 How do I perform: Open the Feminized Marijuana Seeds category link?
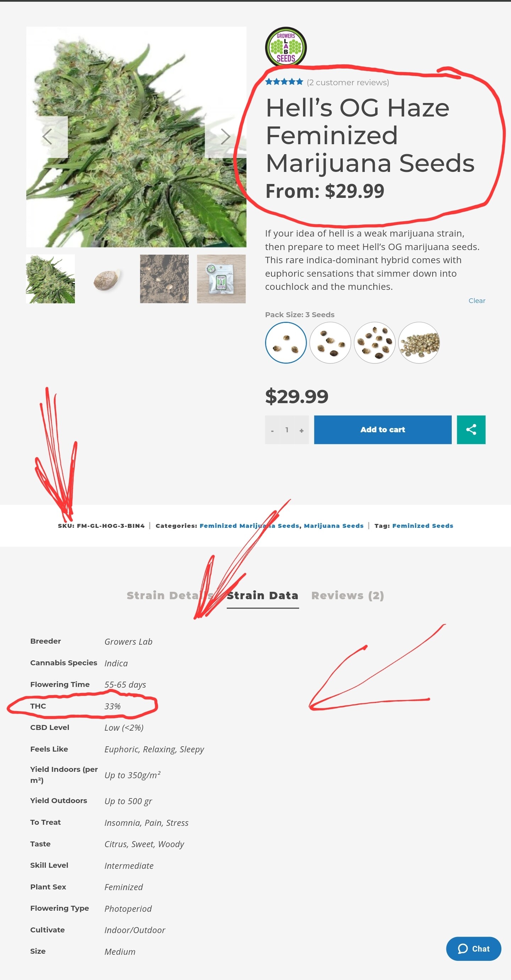(x=249, y=525)
